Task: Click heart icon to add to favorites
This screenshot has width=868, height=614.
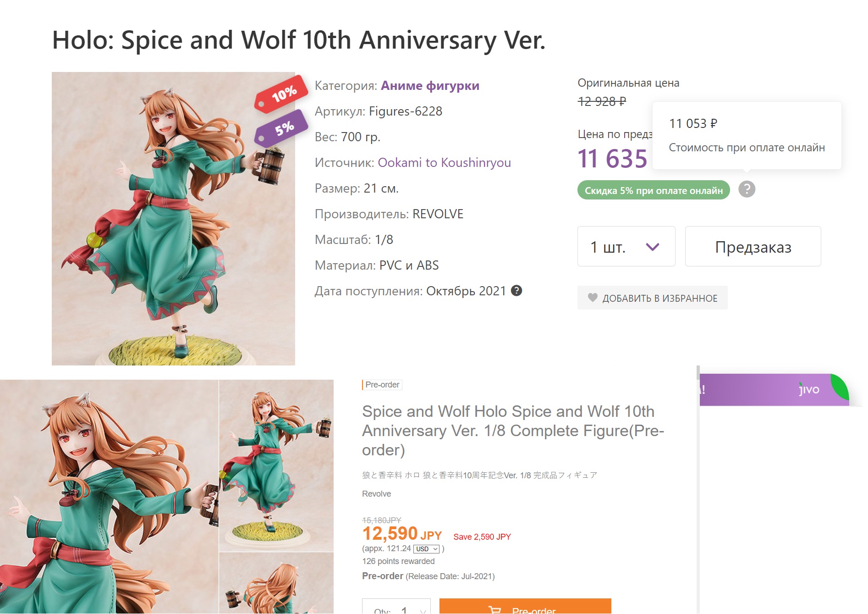Action: (593, 298)
